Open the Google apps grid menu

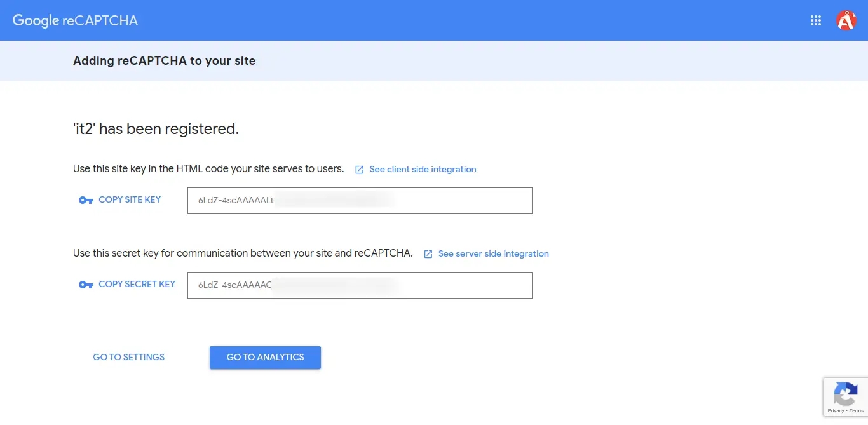pyautogui.click(x=816, y=20)
